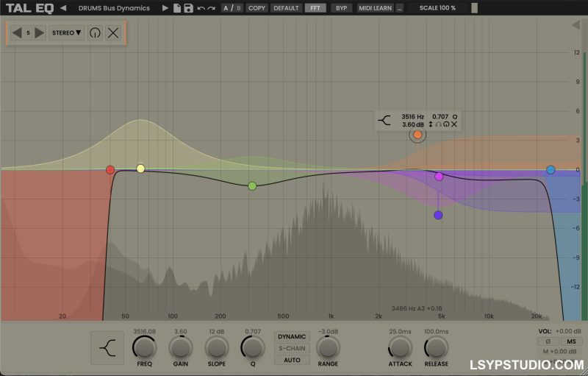This screenshot has height=376, width=588.
Task: Open the SCALE 100 % setting
Action: click(x=437, y=8)
